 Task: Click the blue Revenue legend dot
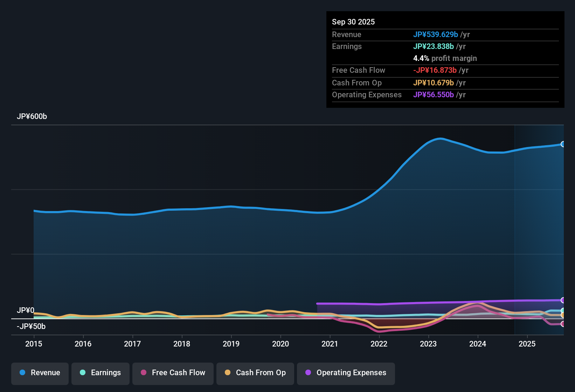point(22,373)
